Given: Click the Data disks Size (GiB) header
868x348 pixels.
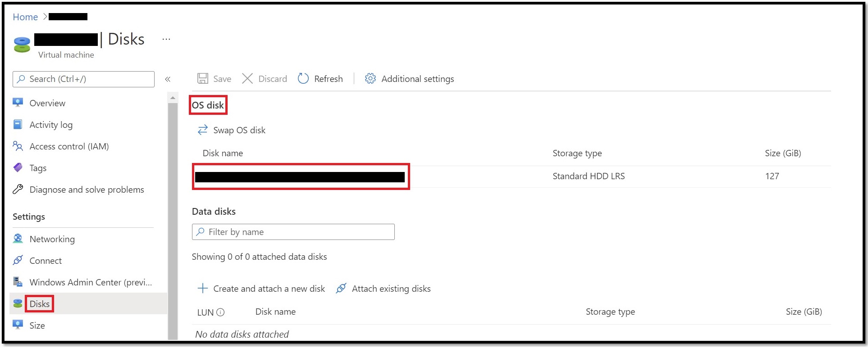Looking at the screenshot, I should (804, 312).
